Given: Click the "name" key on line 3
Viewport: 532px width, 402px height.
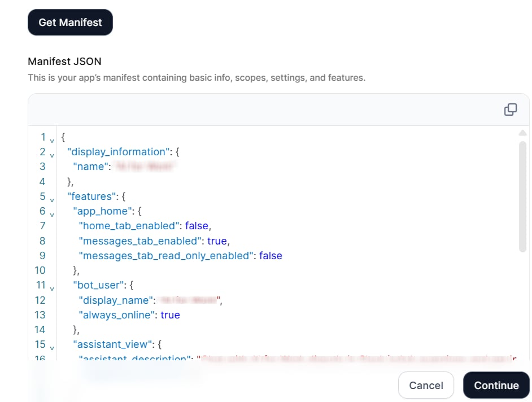Looking at the screenshot, I should (90, 167).
